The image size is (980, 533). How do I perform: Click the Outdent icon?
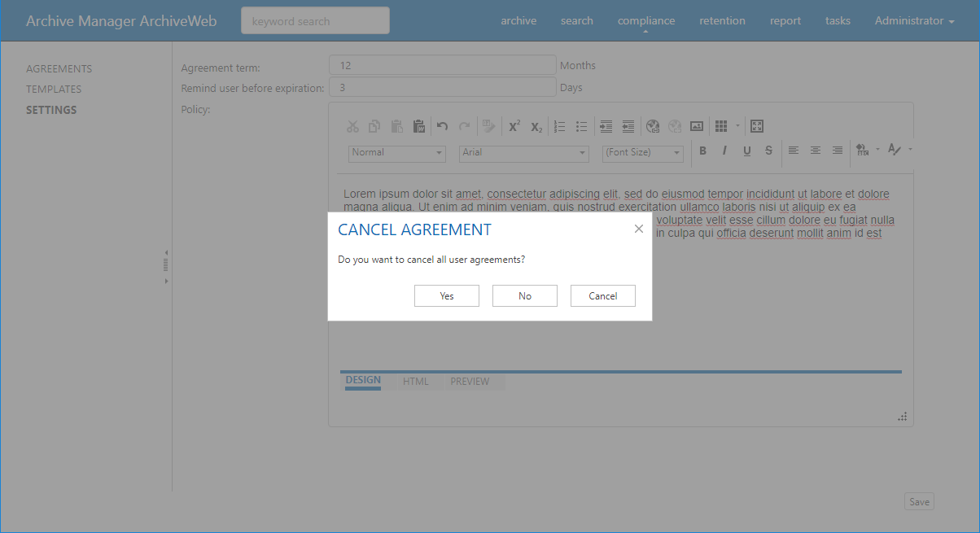[628, 126]
